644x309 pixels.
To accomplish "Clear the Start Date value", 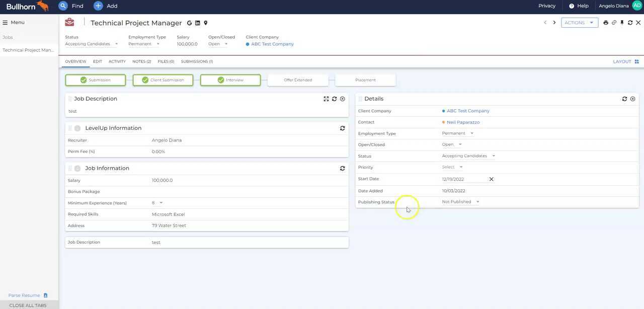I will (x=491, y=179).
